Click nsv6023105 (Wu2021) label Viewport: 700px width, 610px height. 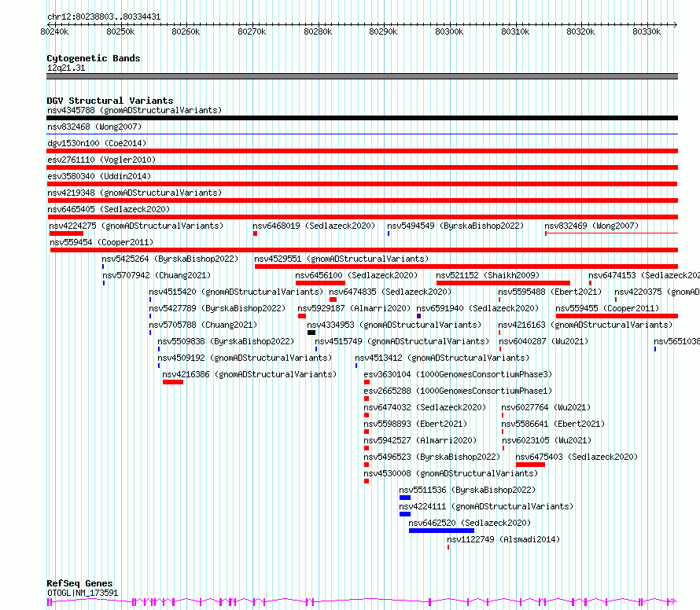[x=547, y=440]
